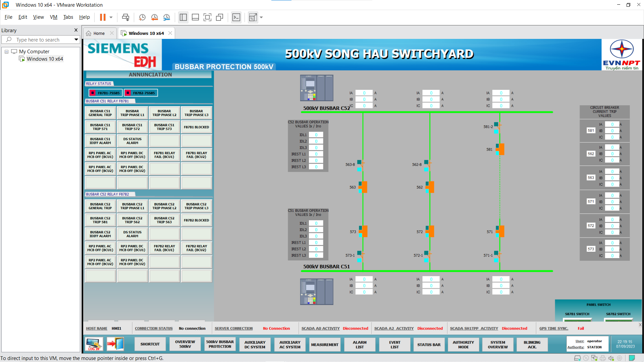Click the console view icon
Viewport: 644px width, 362px height.
point(236,17)
